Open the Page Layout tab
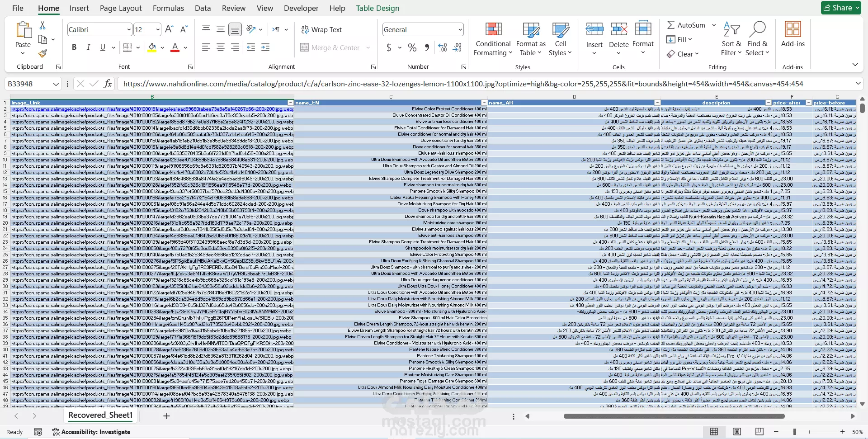 pos(121,8)
